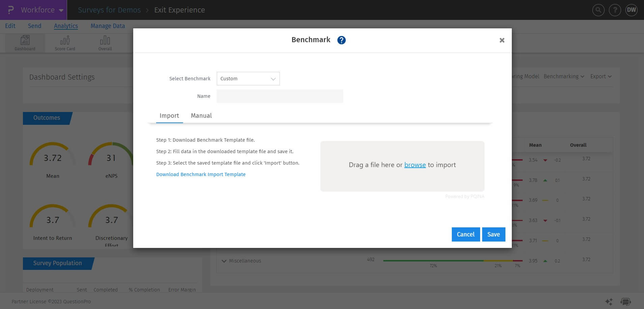The image size is (644, 309).
Task: Open the Export dropdown menu
Action: pos(601,76)
